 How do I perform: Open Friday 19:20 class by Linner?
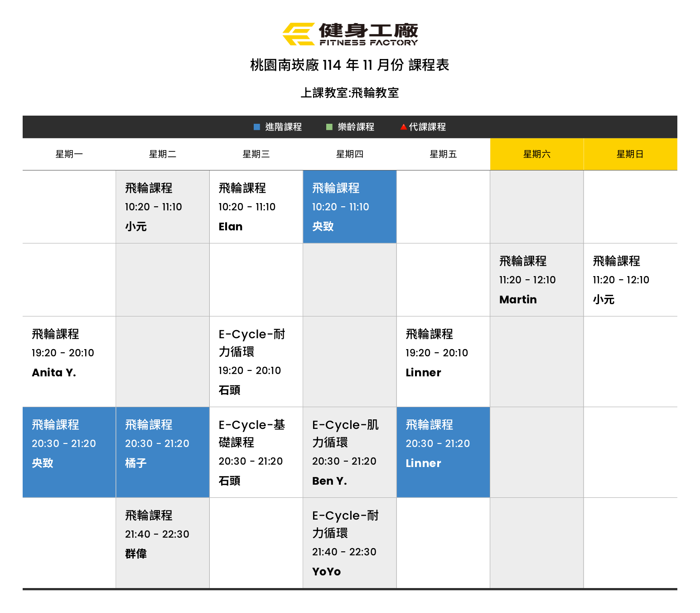pos(443,353)
